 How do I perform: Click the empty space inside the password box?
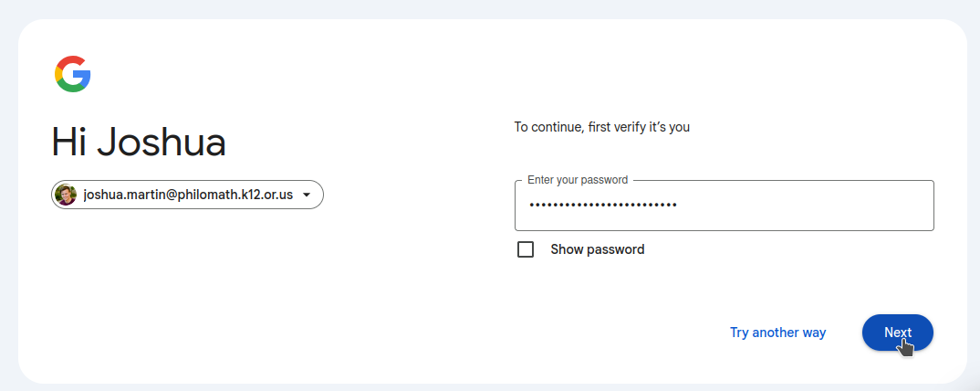click(x=807, y=206)
